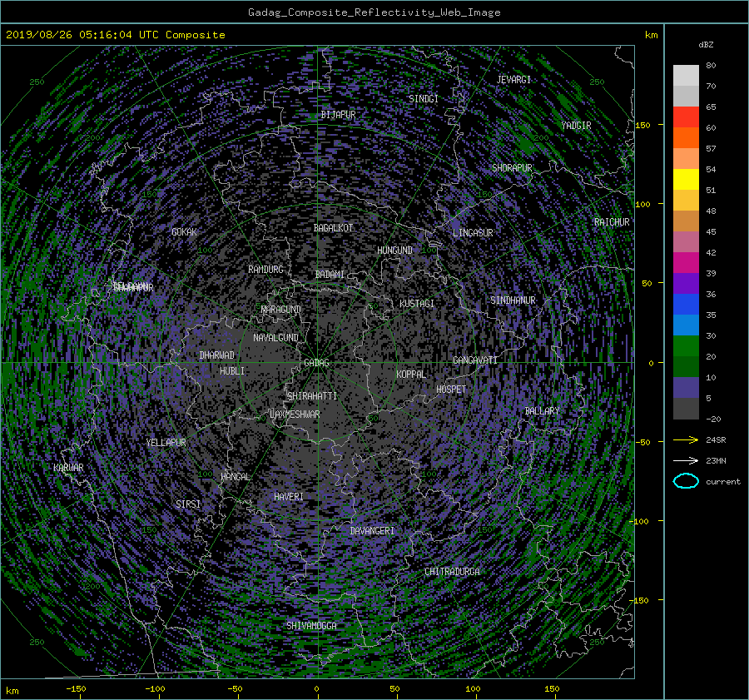Click the HAVERI city label
Screen dimensions: 749x700
tap(289, 497)
